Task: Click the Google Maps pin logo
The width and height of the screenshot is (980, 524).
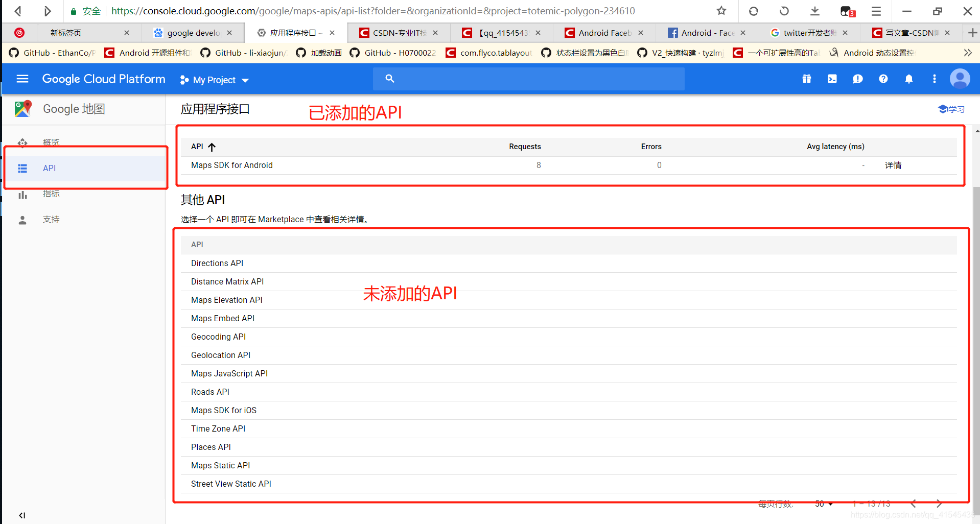Action: pyautogui.click(x=23, y=108)
